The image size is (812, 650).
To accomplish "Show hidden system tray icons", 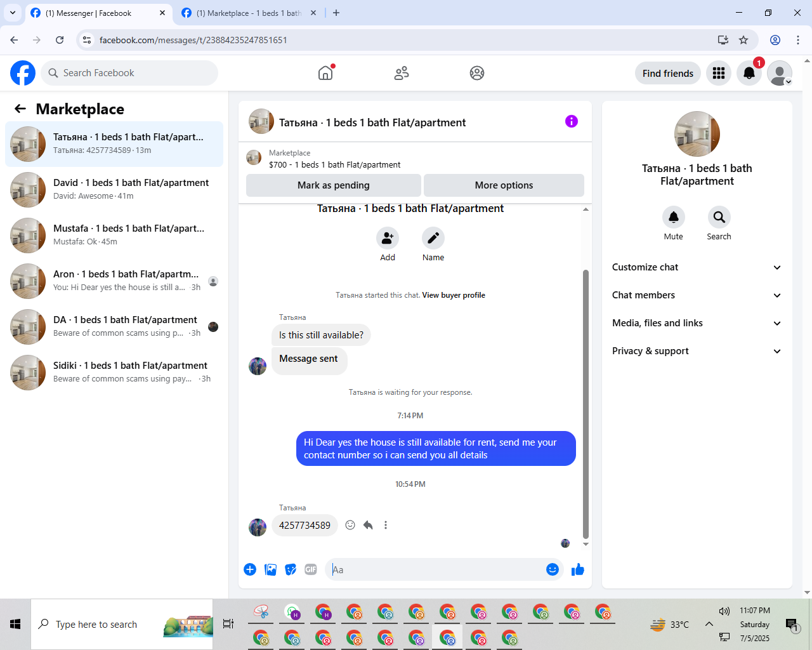I will [709, 625].
